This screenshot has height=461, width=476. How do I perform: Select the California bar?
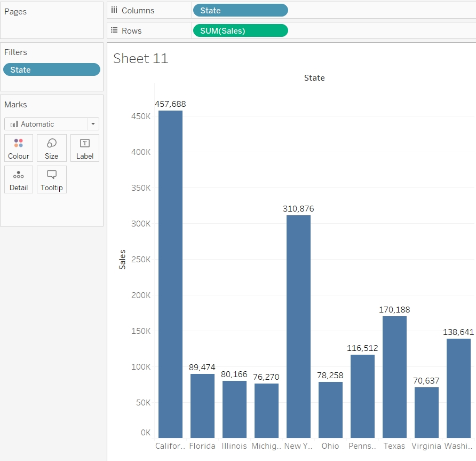(x=170, y=274)
